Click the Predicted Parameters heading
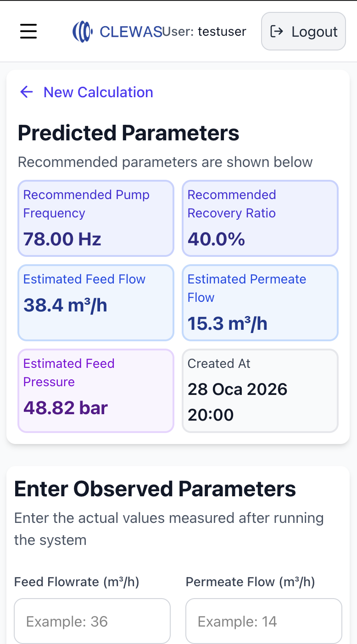The image size is (357, 644). 128,133
